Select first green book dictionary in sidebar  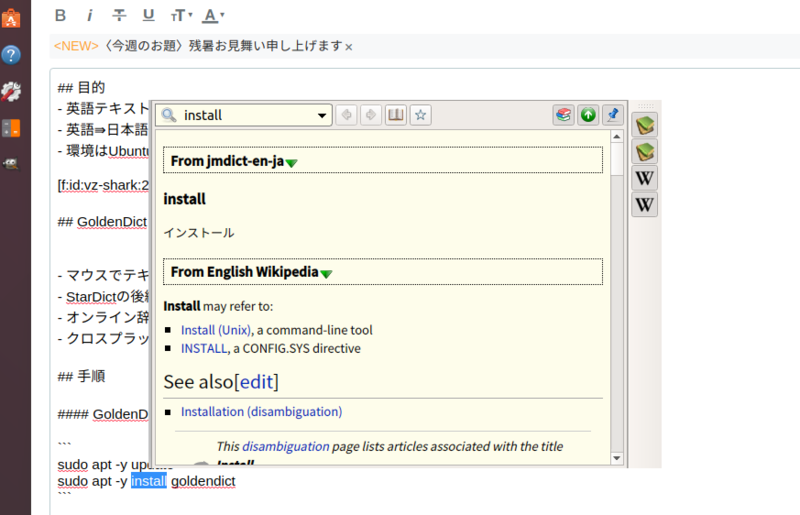pos(644,125)
